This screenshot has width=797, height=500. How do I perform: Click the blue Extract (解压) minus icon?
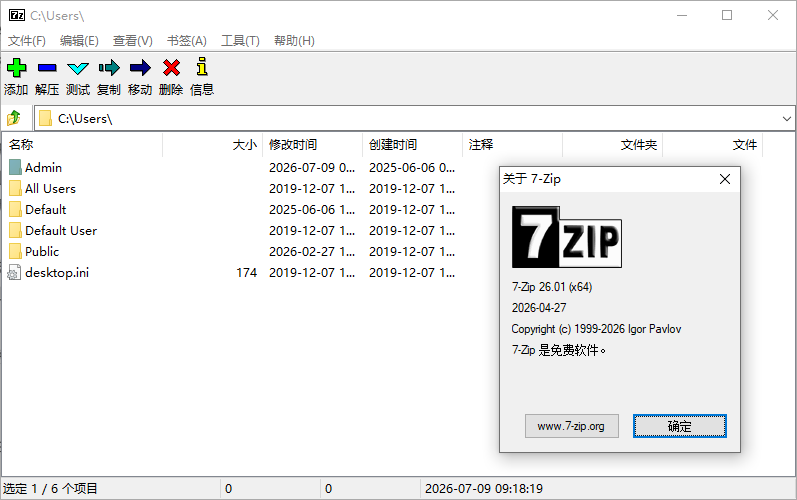(x=47, y=68)
